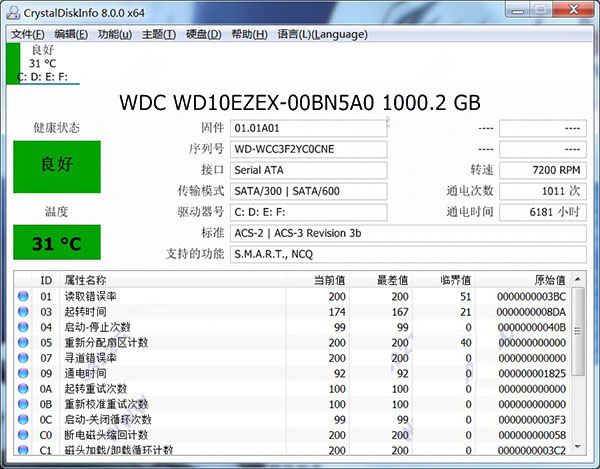600x469 pixels.
Task: Click the ID column header
Action: click(x=46, y=280)
